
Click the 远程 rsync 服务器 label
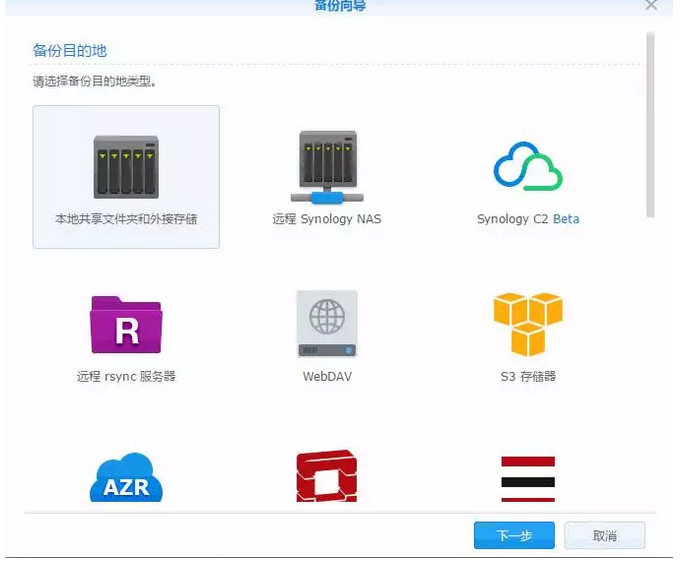click(126, 377)
